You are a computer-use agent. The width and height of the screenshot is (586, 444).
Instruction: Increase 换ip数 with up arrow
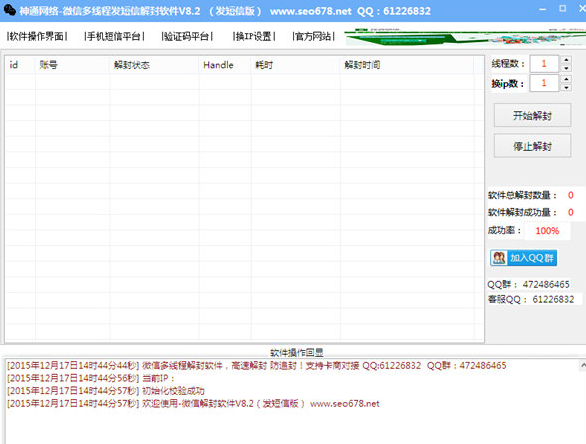[x=567, y=79]
